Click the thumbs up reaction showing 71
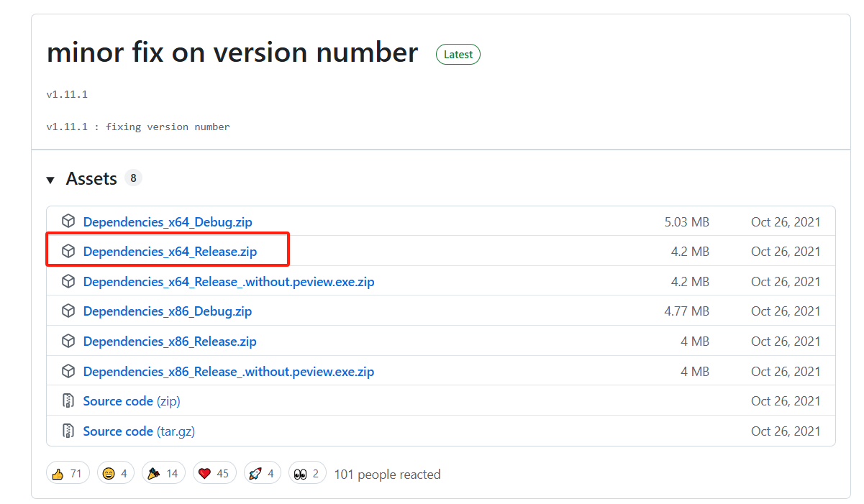This screenshot has height=504, width=864. coord(67,472)
